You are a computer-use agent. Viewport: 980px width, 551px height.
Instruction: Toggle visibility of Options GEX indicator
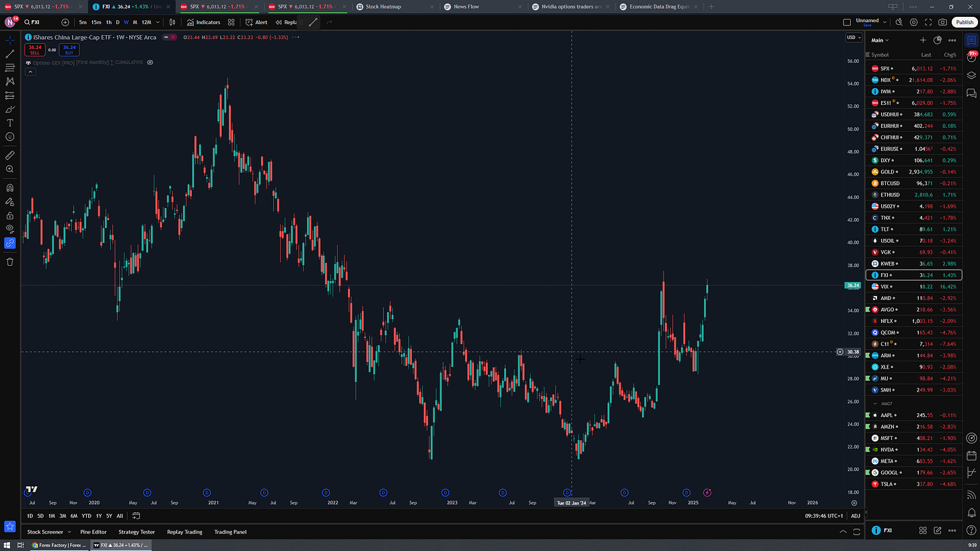pos(150,62)
